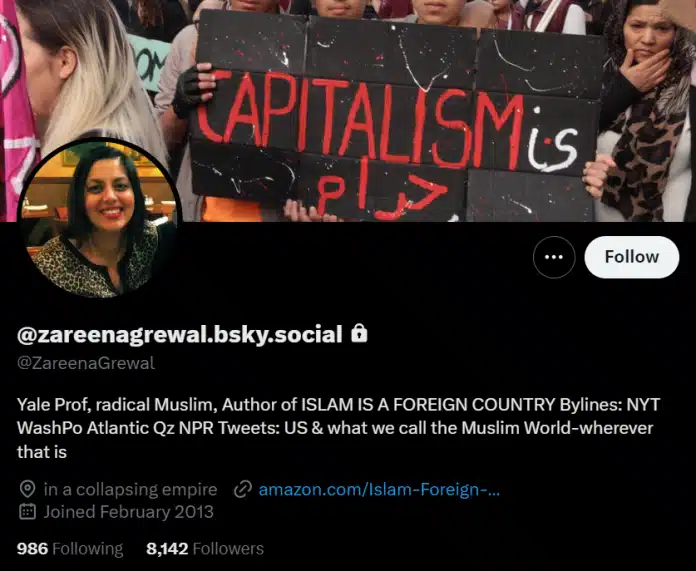
Task: Open the amazon.com/Islam-Foreign link
Action: (x=379, y=489)
